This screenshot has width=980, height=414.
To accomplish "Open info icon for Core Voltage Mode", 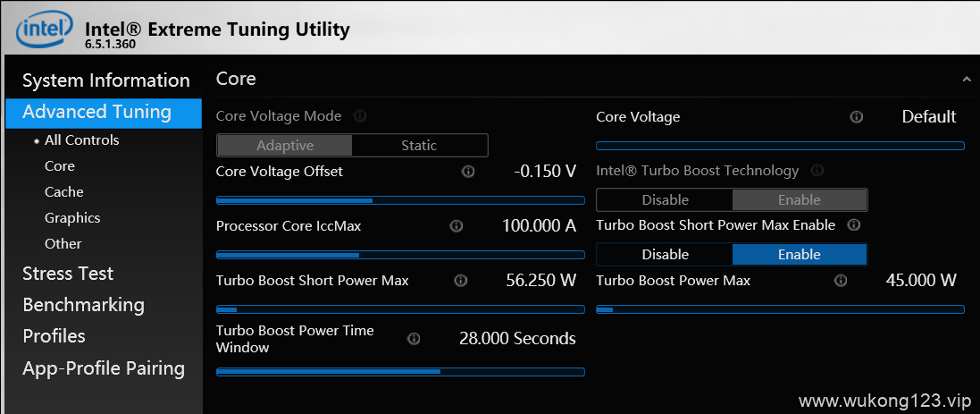I will click(x=360, y=116).
